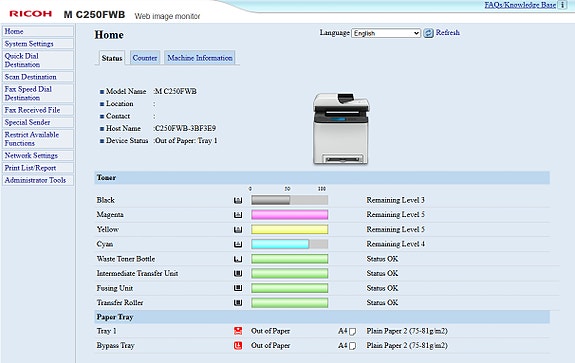Click the FAQs/Knowledge Base link
575x363 pixels.
point(520,5)
